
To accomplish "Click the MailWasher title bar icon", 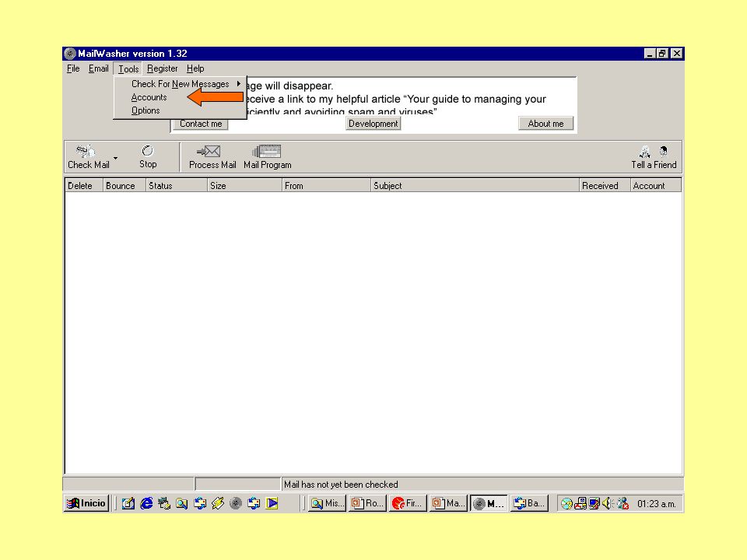I will tap(70, 54).
